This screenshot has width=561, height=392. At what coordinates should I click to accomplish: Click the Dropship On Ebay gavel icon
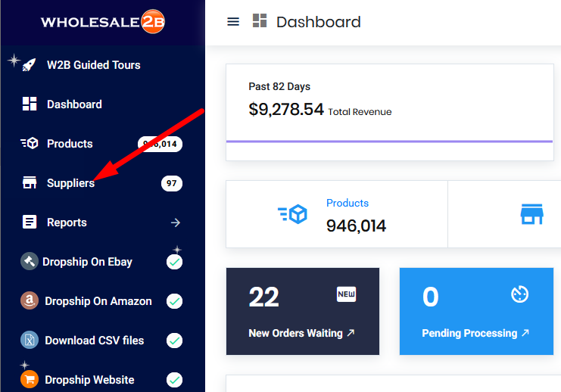[x=30, y=261]
